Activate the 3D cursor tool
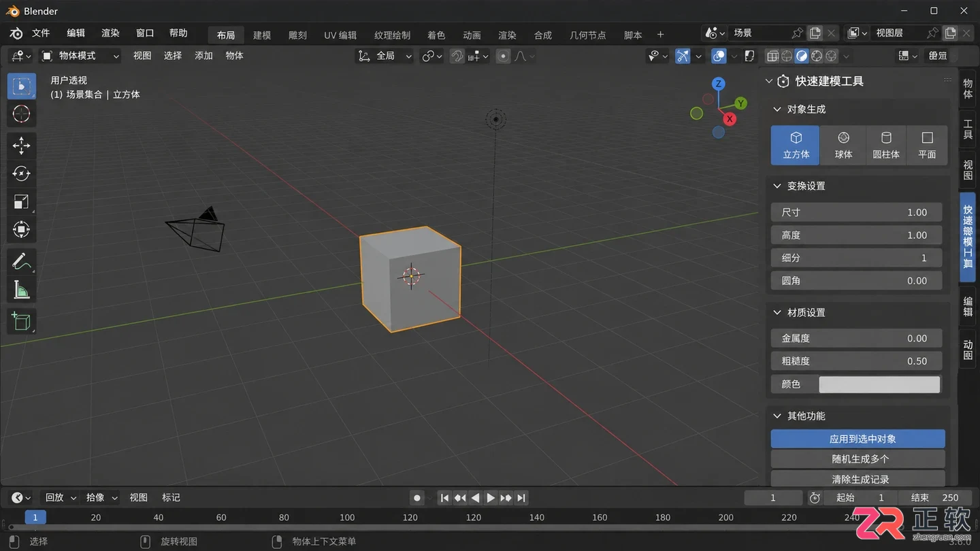 pos(22,114)
